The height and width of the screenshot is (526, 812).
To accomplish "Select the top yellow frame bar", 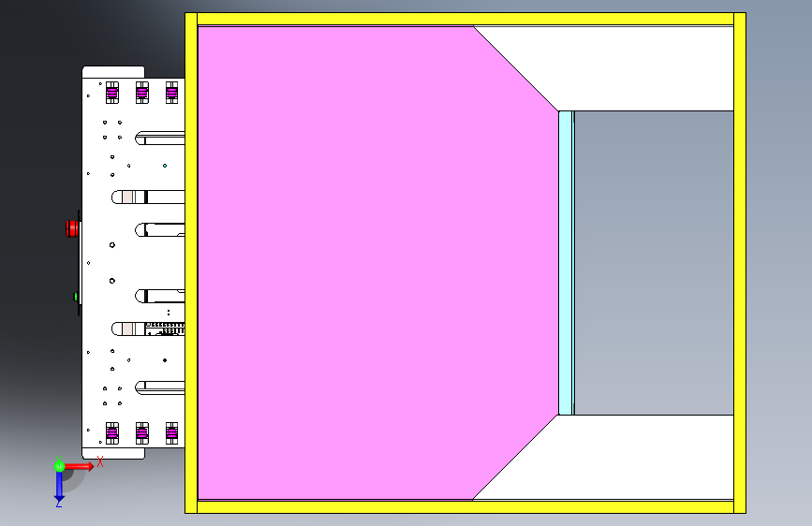I will pyautogui.click(x=465, y=19).
